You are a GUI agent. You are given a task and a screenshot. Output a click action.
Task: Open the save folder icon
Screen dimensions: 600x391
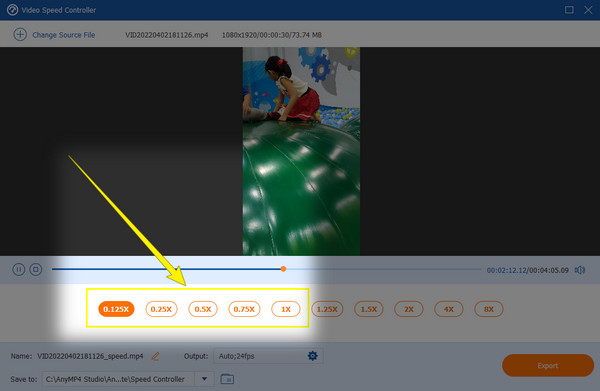pos(227,379)
